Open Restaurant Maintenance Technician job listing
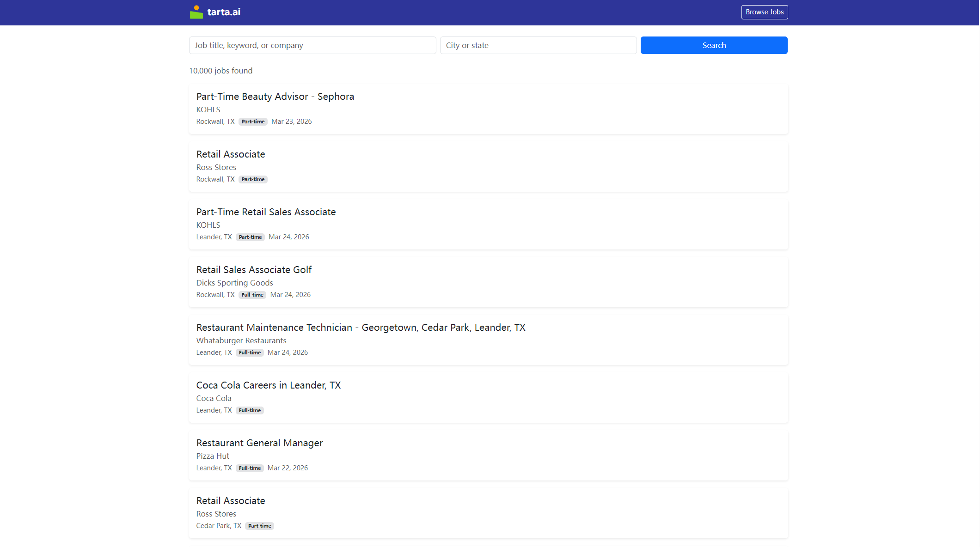 pos(361,328)
